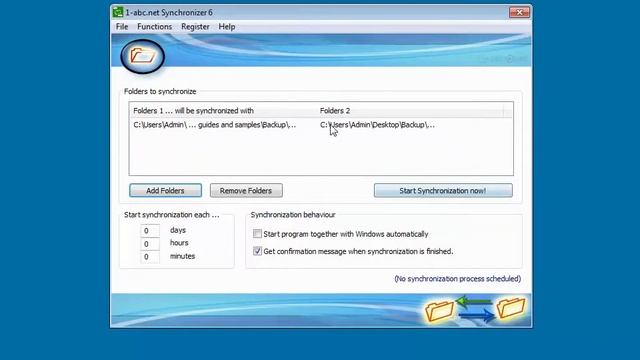Click the right yellow folder sync icon
Screen dimensions: 640x360
click(x=510, y=307)
